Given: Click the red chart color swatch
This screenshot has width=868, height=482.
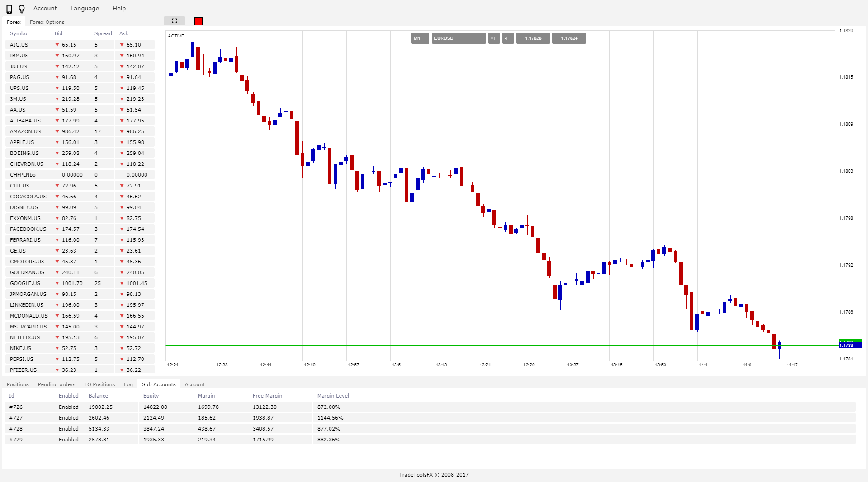Looking at the screenshot, I should (198, 21).
